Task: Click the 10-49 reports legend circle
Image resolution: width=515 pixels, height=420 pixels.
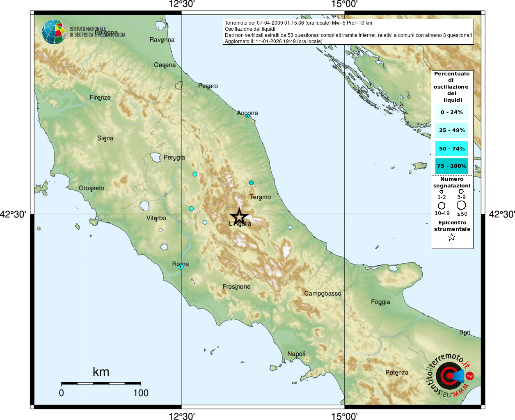Action: click(x=442, y=206)
